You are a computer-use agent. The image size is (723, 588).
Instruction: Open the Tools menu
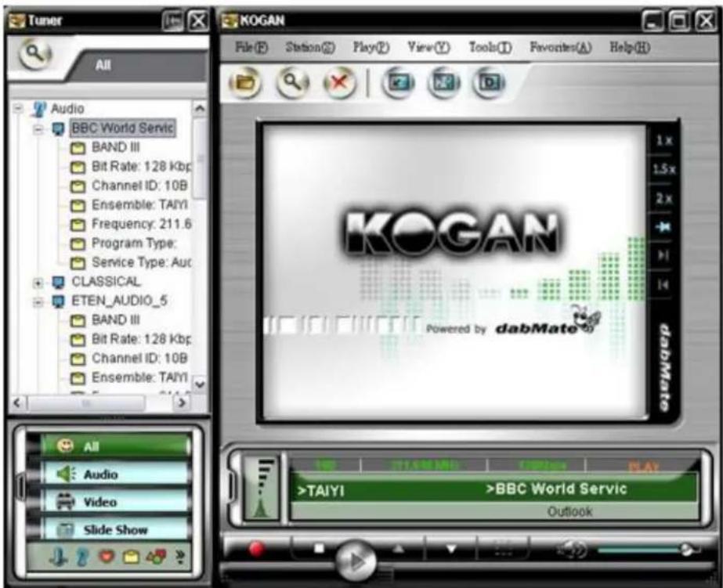490,47
